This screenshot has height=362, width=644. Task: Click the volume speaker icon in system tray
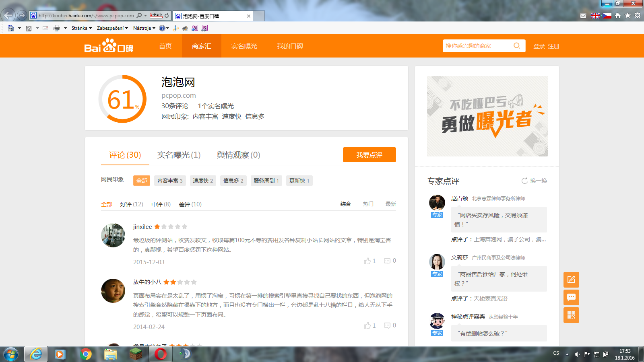(x=577, y=354)
